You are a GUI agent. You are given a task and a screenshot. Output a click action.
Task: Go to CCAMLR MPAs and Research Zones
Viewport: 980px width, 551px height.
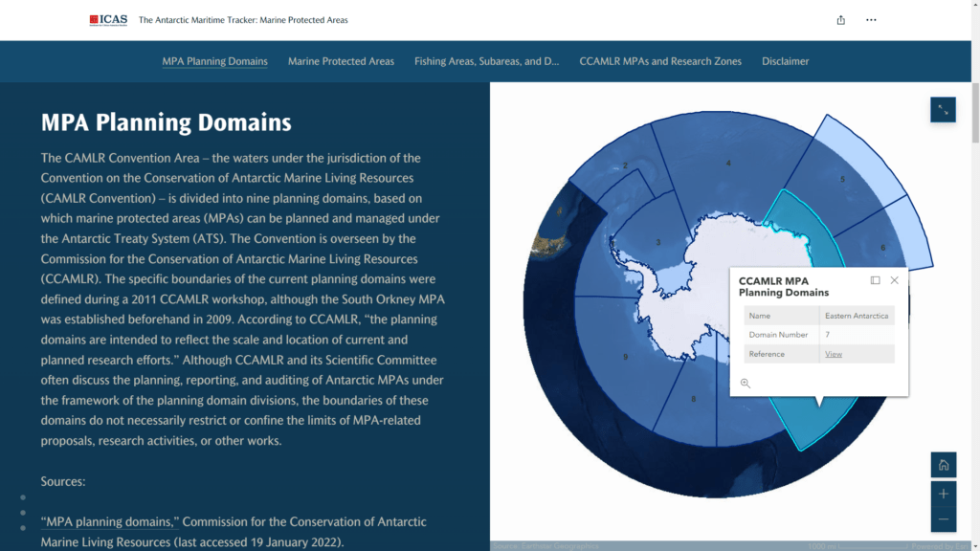click(x=660, y=61)
